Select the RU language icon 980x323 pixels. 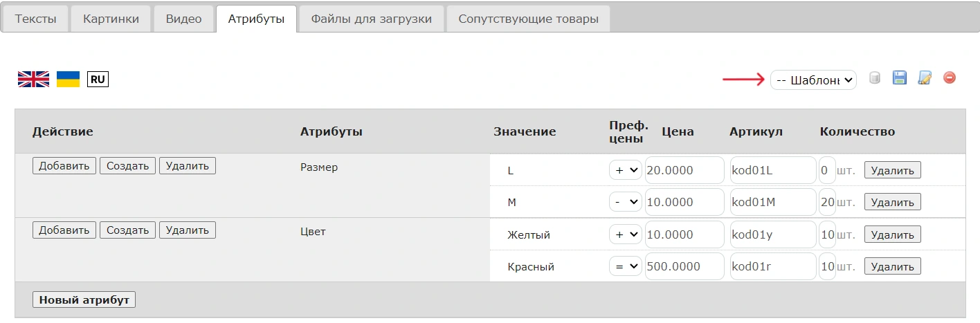[98, 79]
